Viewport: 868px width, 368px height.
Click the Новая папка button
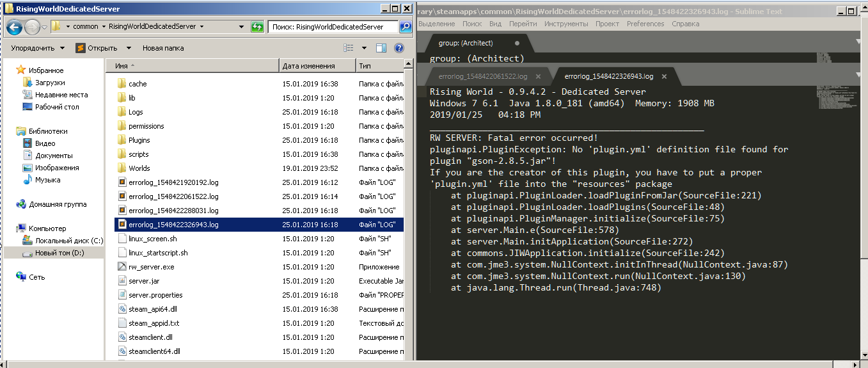coord(163,48)
